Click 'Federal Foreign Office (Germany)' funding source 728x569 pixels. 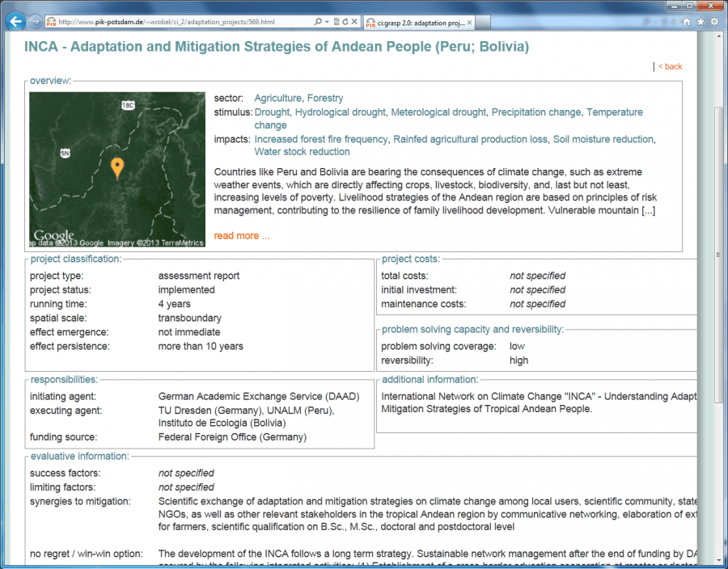tap(232, 436)
